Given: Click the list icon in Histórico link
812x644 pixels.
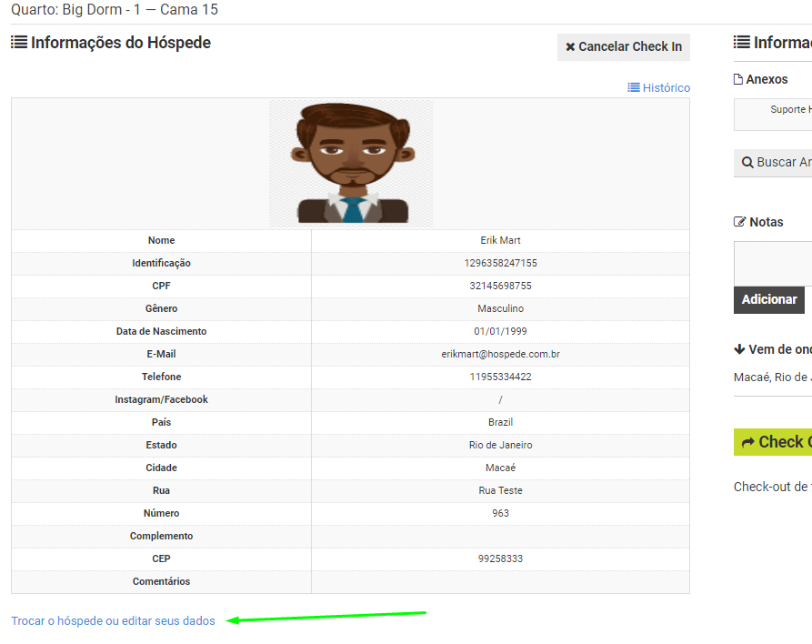Looking at the screenshot, I should pos(634,87).
